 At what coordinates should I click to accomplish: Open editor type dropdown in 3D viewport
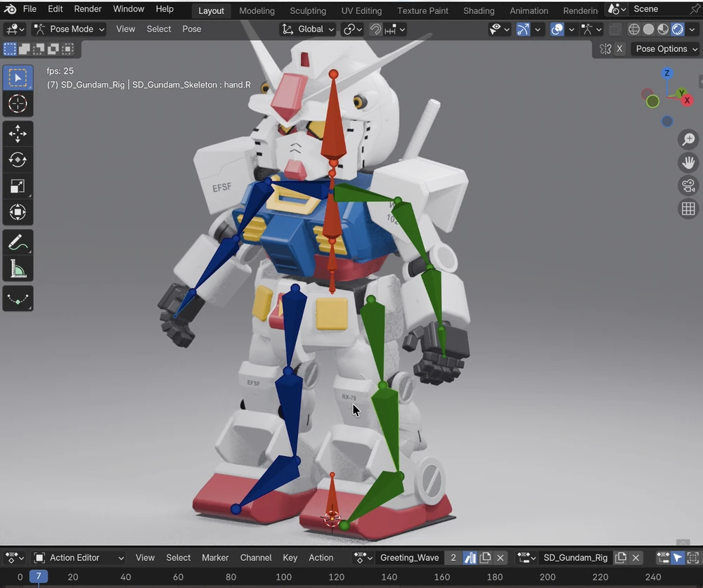15,30
